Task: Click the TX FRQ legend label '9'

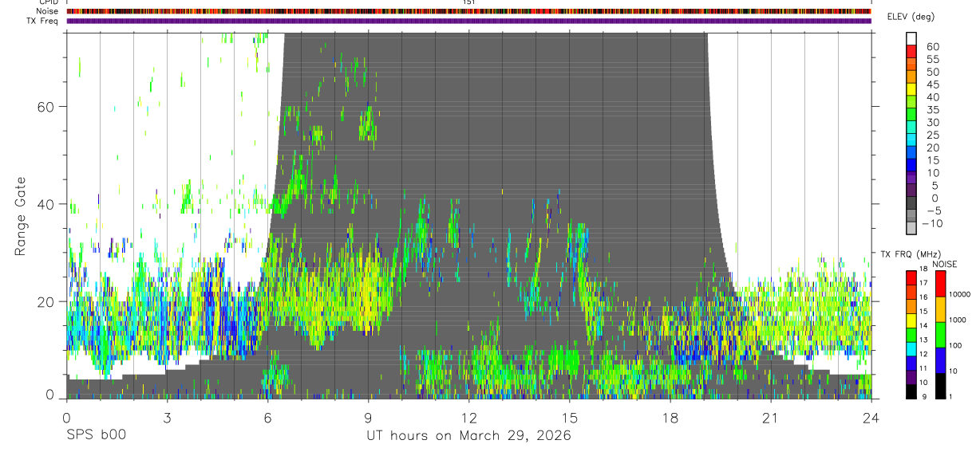Action: [x=924, y=396]
